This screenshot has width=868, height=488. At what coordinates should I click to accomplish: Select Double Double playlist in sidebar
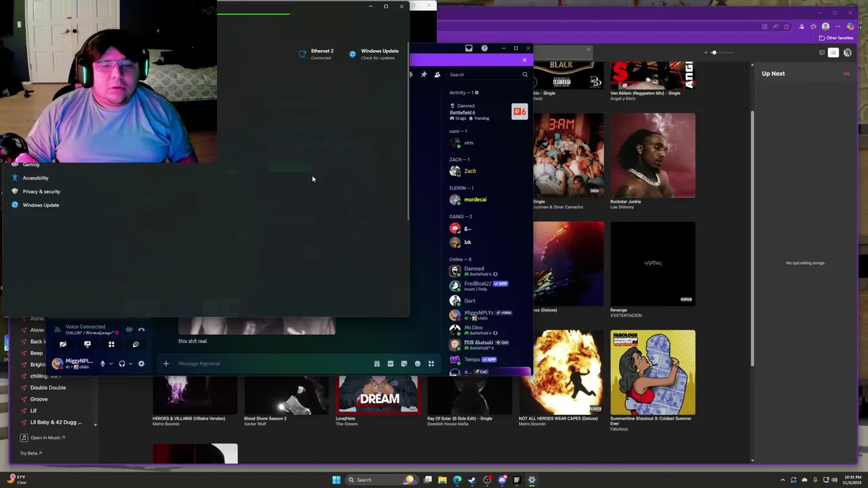tap(47, 388)
